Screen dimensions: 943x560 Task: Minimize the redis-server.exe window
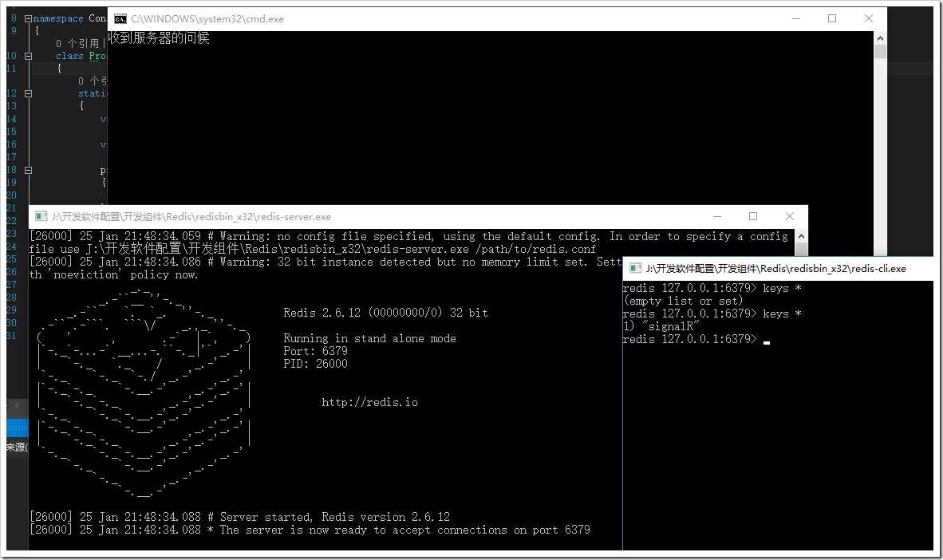[x=717, y=216]
